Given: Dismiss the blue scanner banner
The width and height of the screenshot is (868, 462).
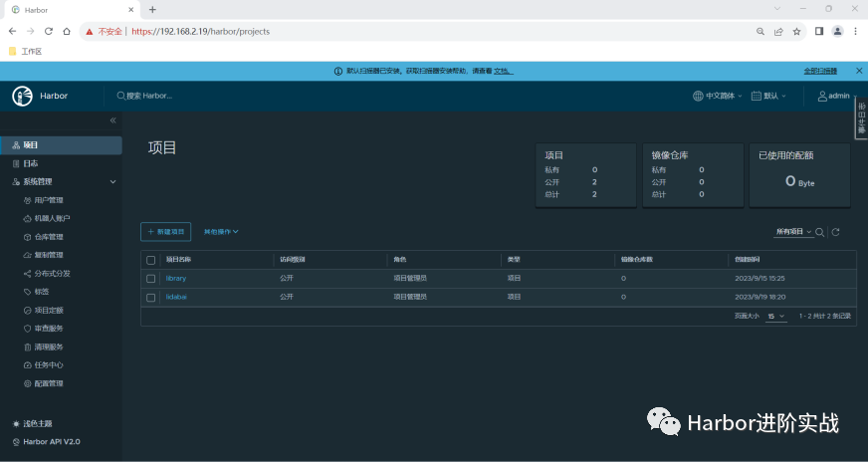Looking at the screenshot, I should coord(859,71).
